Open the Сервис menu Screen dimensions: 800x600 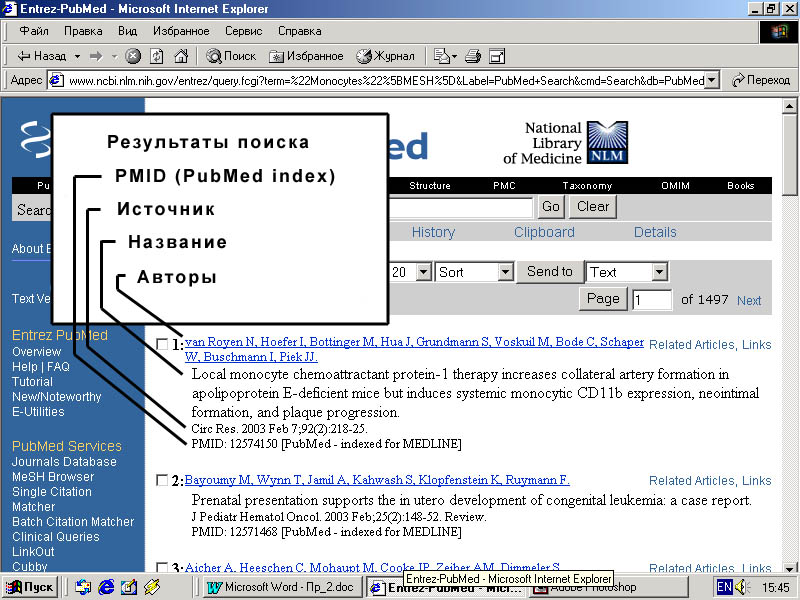coord(243,31)
